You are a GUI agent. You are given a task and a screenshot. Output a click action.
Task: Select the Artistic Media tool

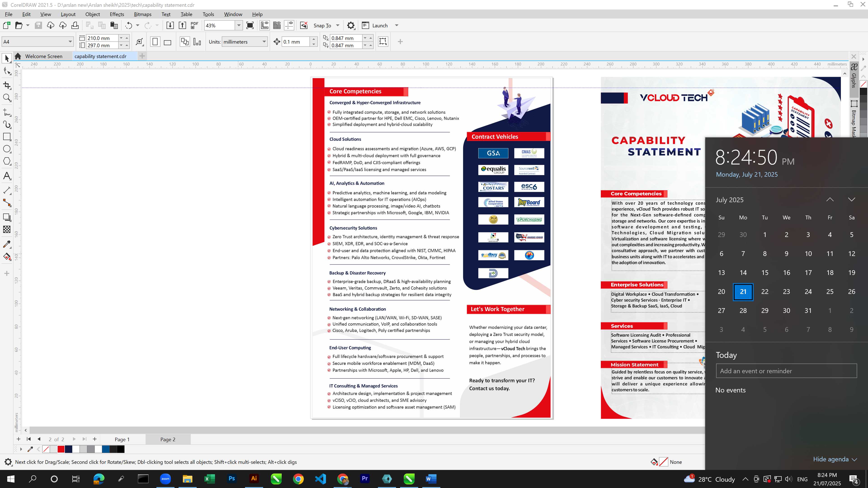coord(7,125)
